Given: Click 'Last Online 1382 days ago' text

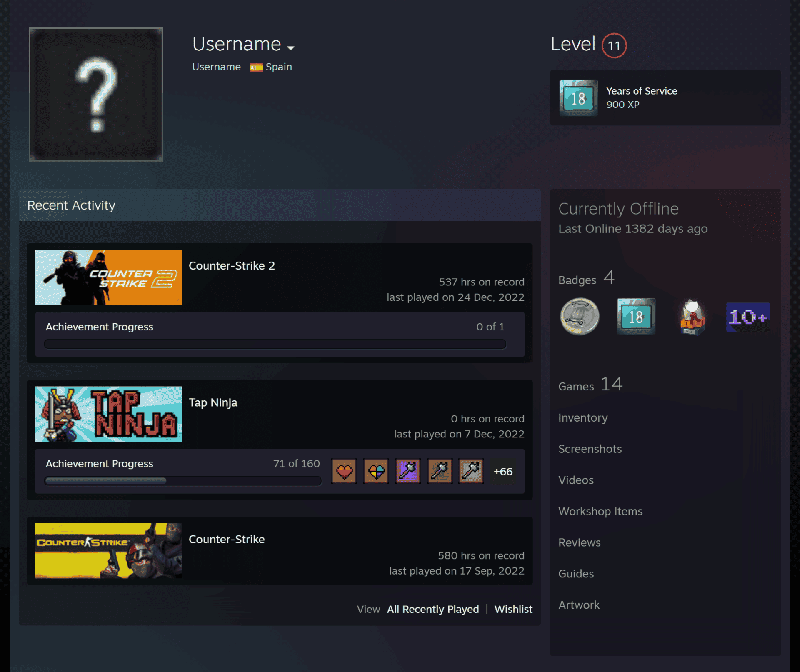Looking at the screenshot, I should point(633,229).
